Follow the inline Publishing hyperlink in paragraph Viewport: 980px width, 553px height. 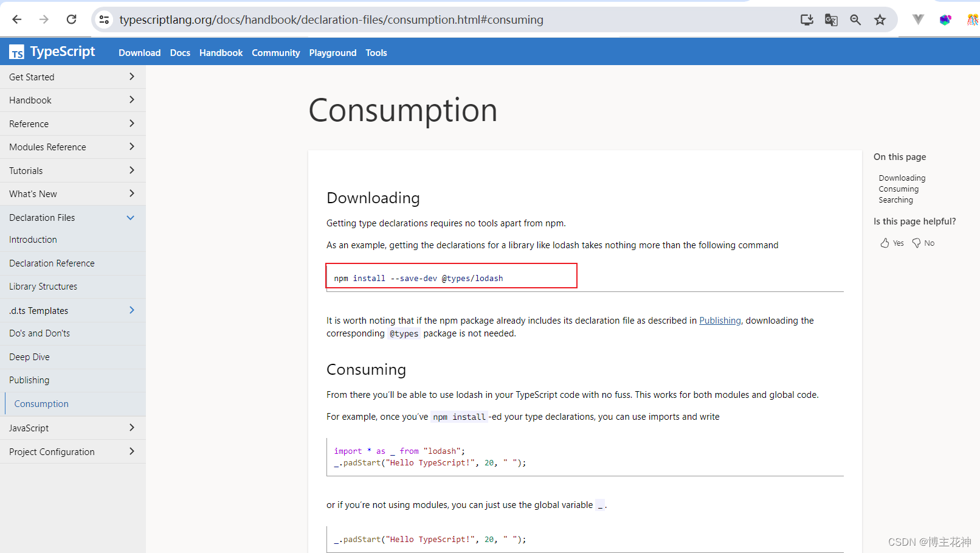[720, 321]
